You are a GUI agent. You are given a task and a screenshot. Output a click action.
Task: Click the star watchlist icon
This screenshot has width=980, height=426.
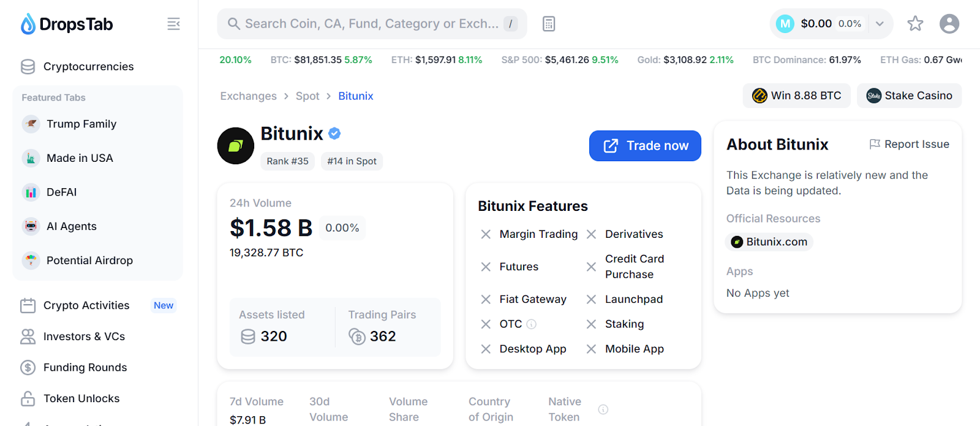click(915, 23)
